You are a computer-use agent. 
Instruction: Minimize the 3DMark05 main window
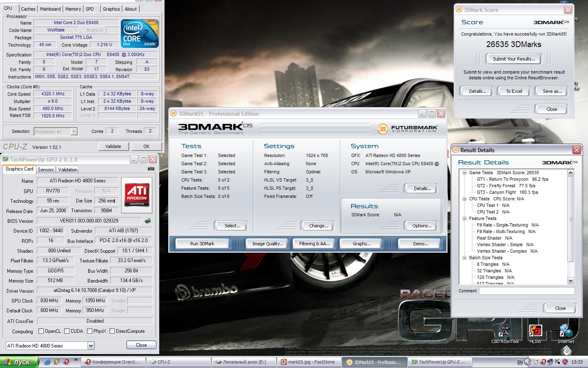pos(422,114)
